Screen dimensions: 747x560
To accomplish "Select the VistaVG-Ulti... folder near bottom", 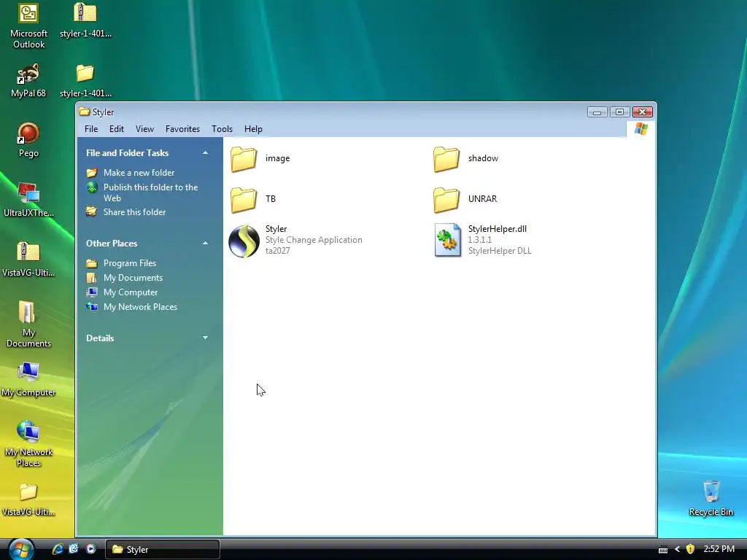I will tap(28, 499).
